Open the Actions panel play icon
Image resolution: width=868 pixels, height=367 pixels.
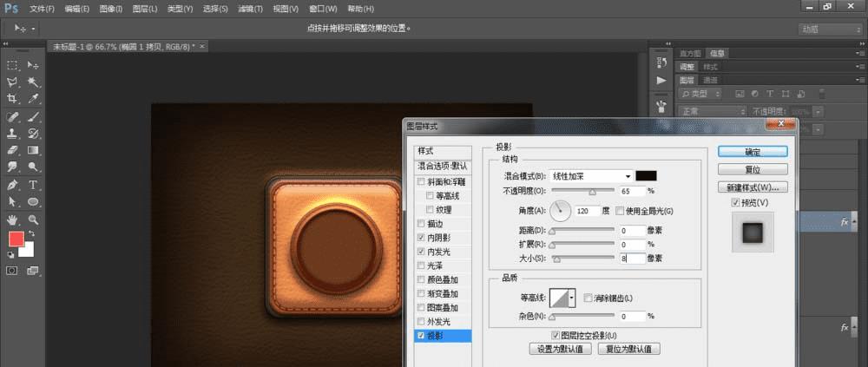(x=661, y=81)
